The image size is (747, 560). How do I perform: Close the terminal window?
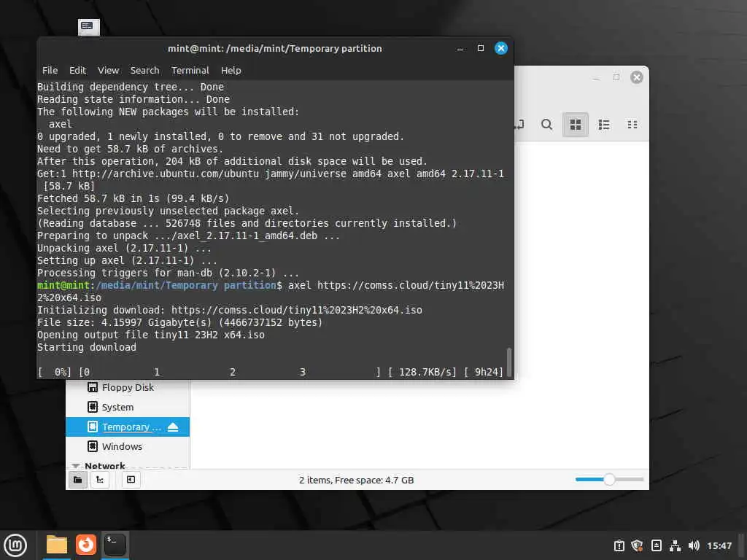click(501, 49)
